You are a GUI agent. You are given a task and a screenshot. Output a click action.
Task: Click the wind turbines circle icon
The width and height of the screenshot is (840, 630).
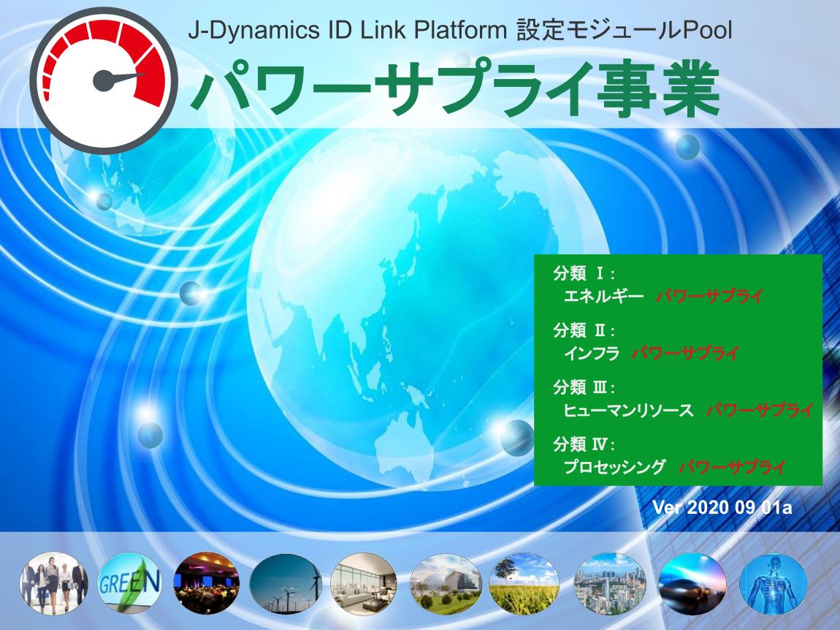tap(286, 585)
